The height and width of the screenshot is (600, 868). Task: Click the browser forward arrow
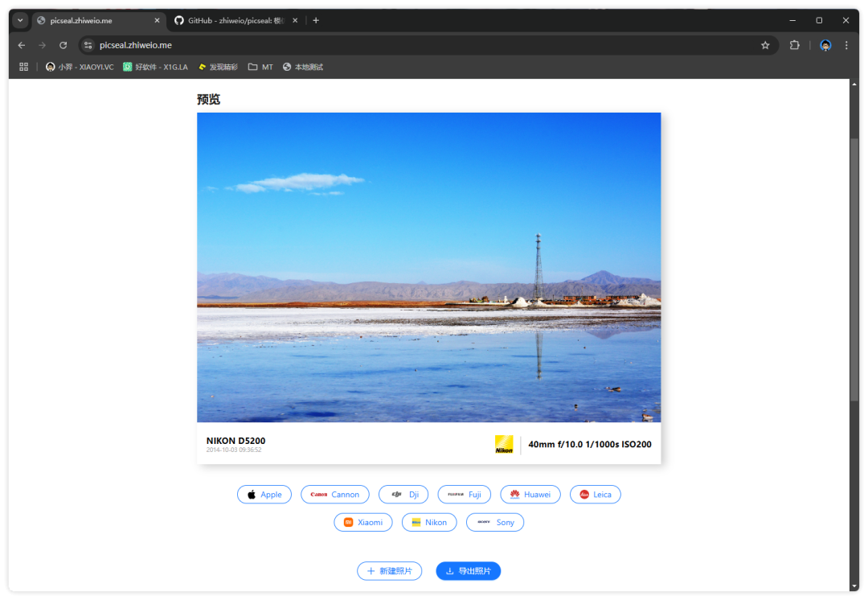click(x=42, y=45)
